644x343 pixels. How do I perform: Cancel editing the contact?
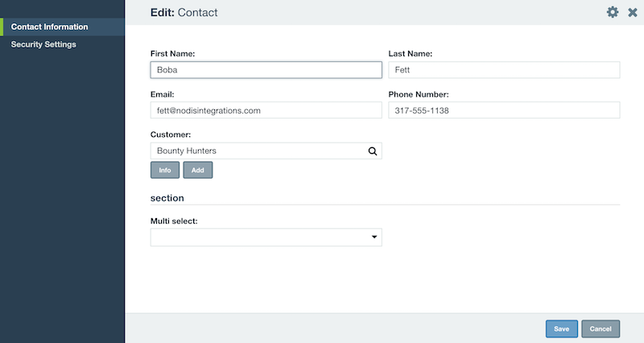[x=601, y=329]
